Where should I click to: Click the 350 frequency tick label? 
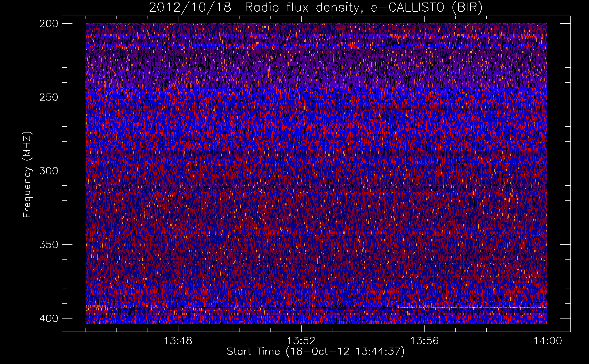[x=48, y=244]
